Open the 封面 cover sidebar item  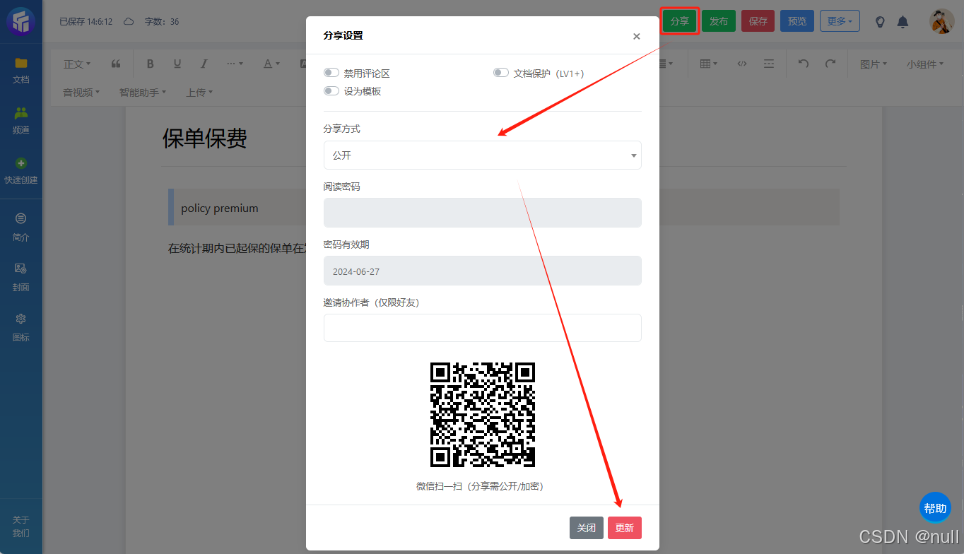[21, 277]
